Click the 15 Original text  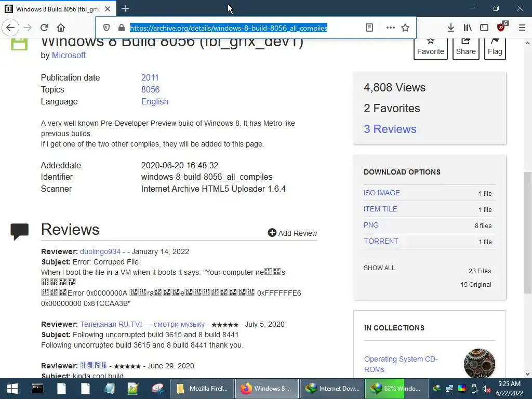pyautogui.click(x=476, y=285)
